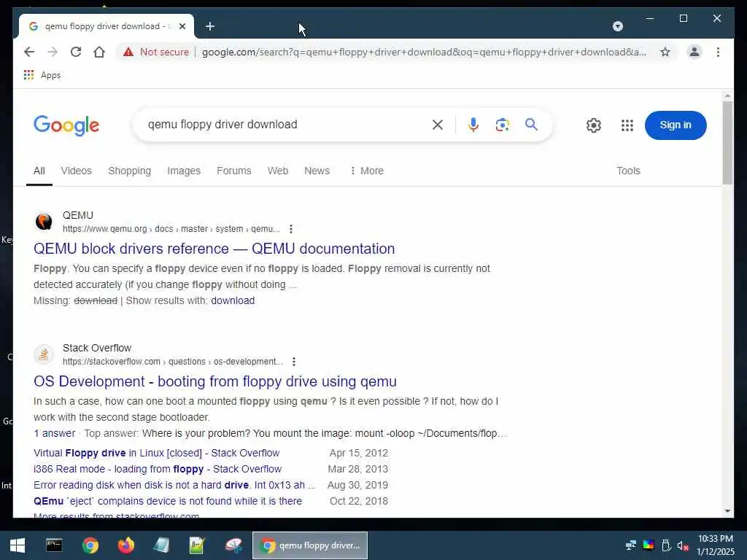Click the page vertical scrollbar thumb
Screen dimensions: 747x560
coord(727,143)
